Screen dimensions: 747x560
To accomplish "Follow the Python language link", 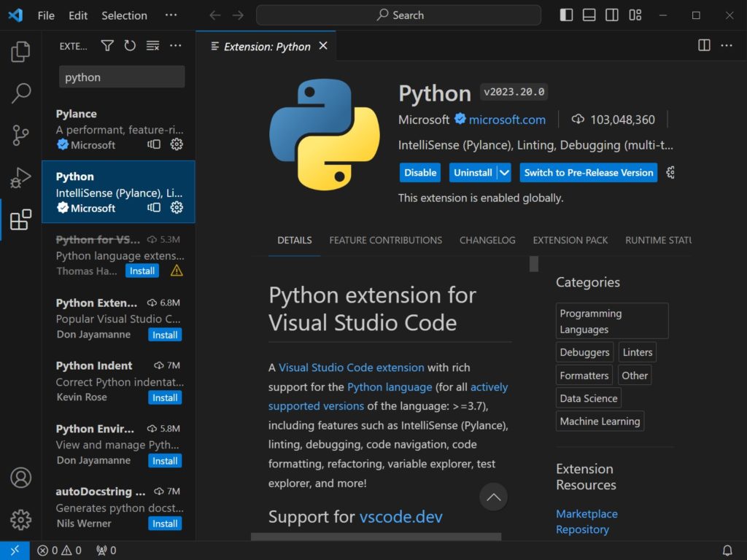I will pyautogui.click(x=390, y=387).
